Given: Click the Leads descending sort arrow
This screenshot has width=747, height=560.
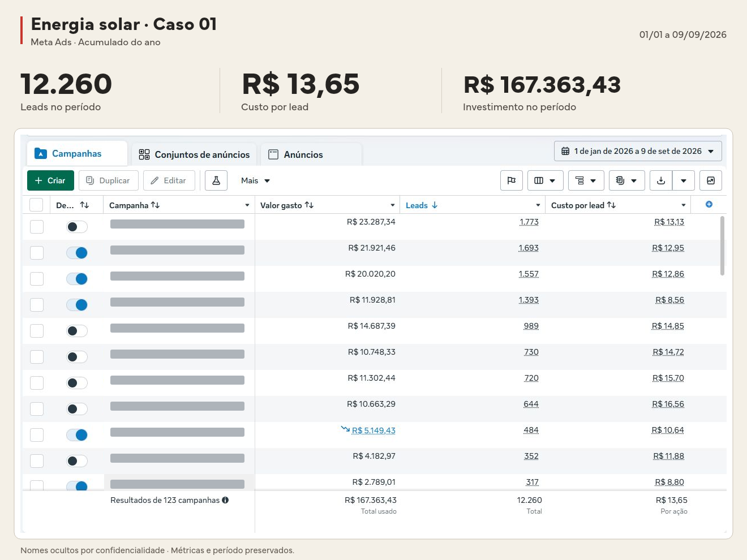Looking at the screenshot, I should coord(435,205).
